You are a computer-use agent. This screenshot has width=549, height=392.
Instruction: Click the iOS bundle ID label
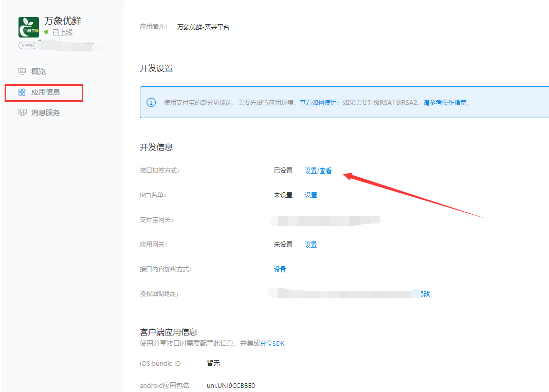(x=160, y=363)
